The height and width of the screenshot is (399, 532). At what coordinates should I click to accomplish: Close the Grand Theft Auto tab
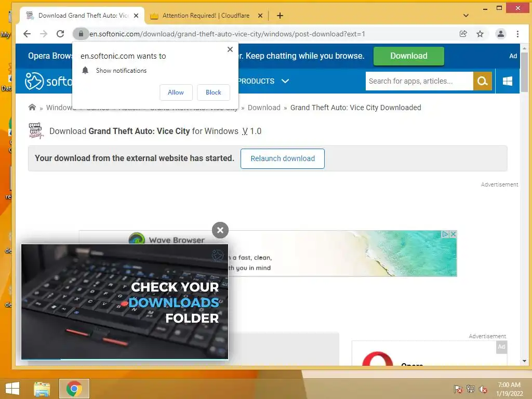click(136, 16)
